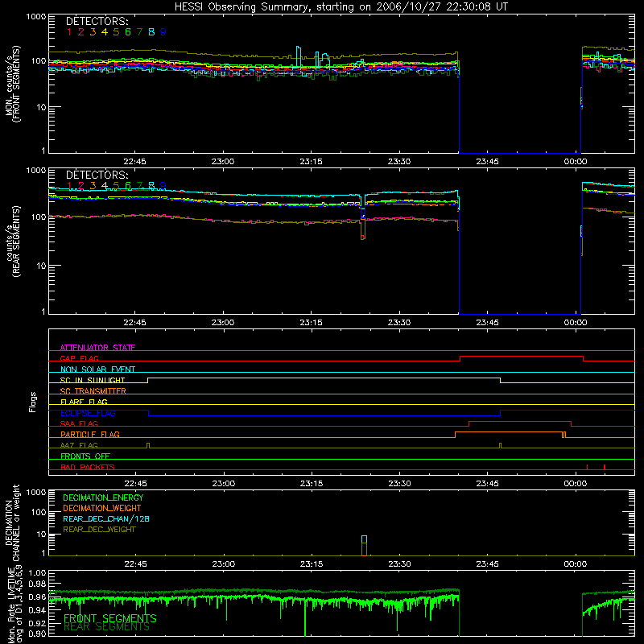This screenshot has height=644, width=644.
Task: Click red detector number 1 in front segments legend
Action: (x=69, y=32)
